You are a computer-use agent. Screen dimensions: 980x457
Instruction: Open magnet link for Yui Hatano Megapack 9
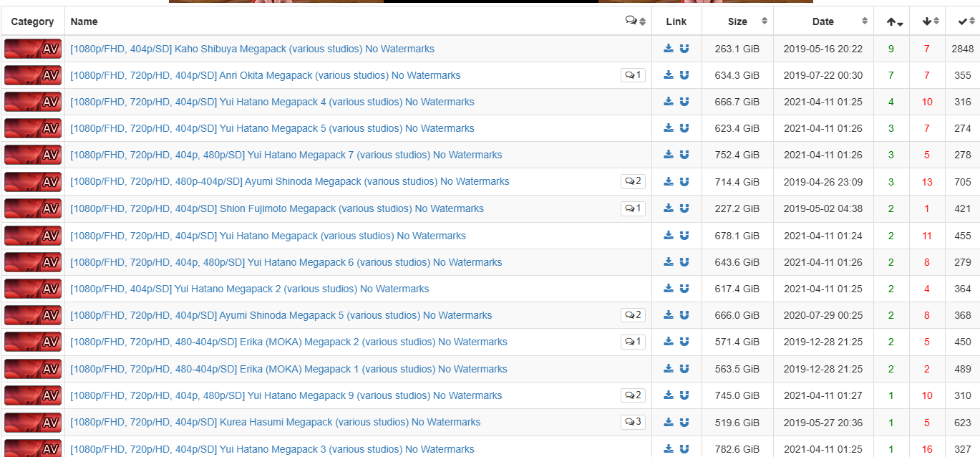click(x=684, y=395)
